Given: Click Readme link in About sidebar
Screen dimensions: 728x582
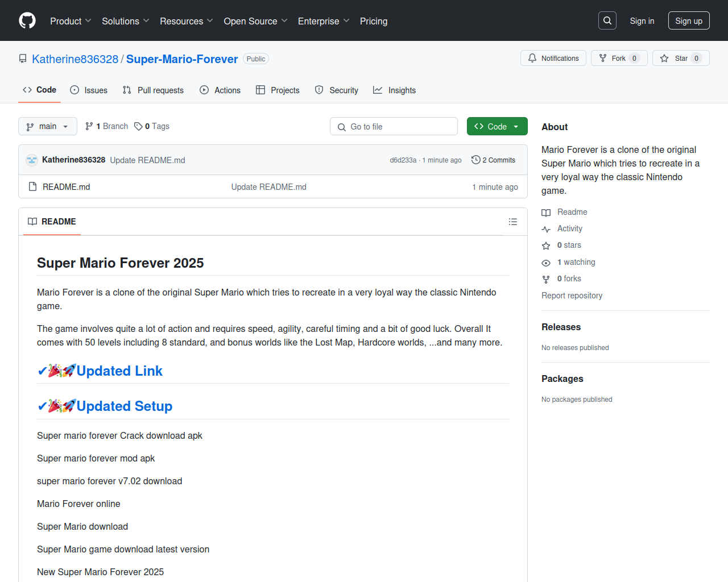Looking at the screenshot, I should pos(572,212).
